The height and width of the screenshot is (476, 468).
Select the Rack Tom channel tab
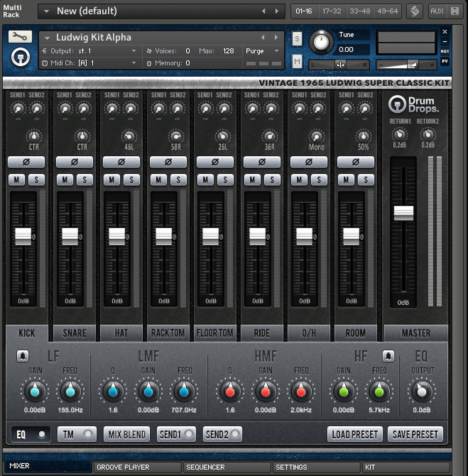click(x=168, y=333)
